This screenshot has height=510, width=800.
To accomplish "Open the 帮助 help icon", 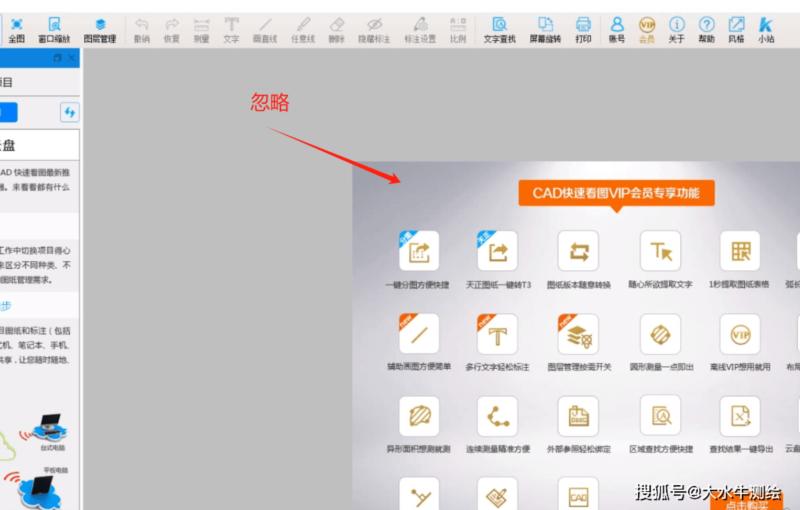I will [707, 30].
